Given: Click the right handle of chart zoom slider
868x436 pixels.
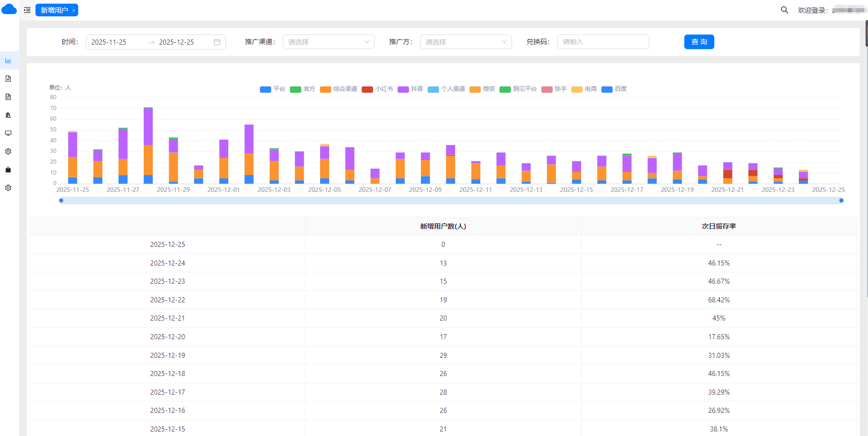Looking at the screenshot, I should pyautogui.click(x=841, y=200).
